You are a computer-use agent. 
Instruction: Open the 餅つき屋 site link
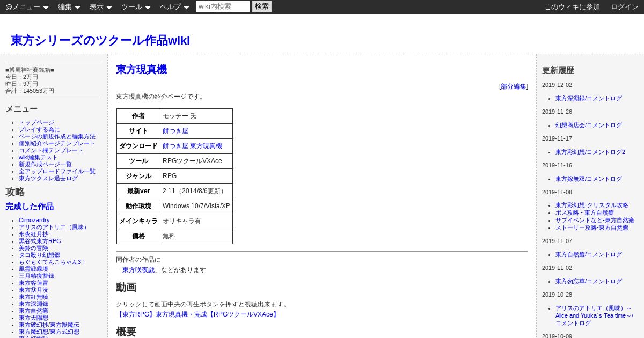pos(175,131)
